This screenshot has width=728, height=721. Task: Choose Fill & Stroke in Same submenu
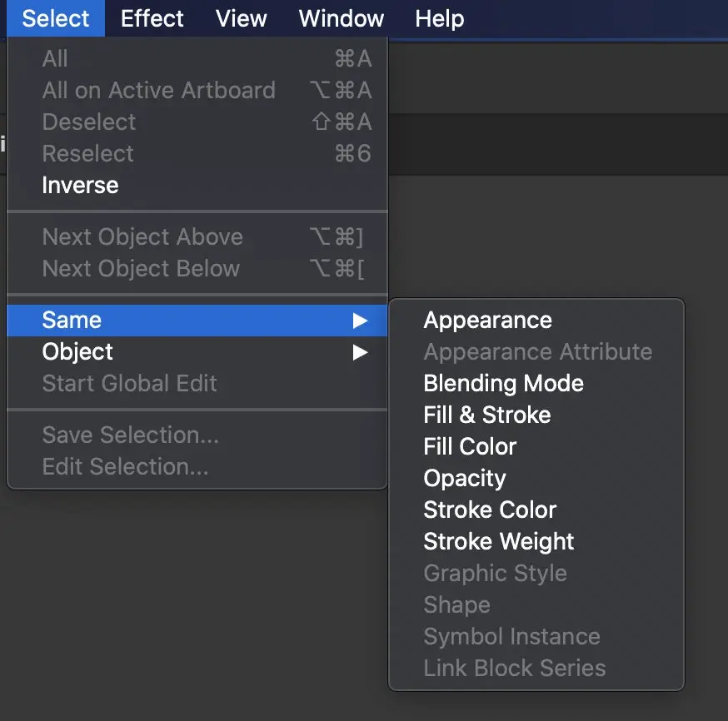click(x=487, y=415)
